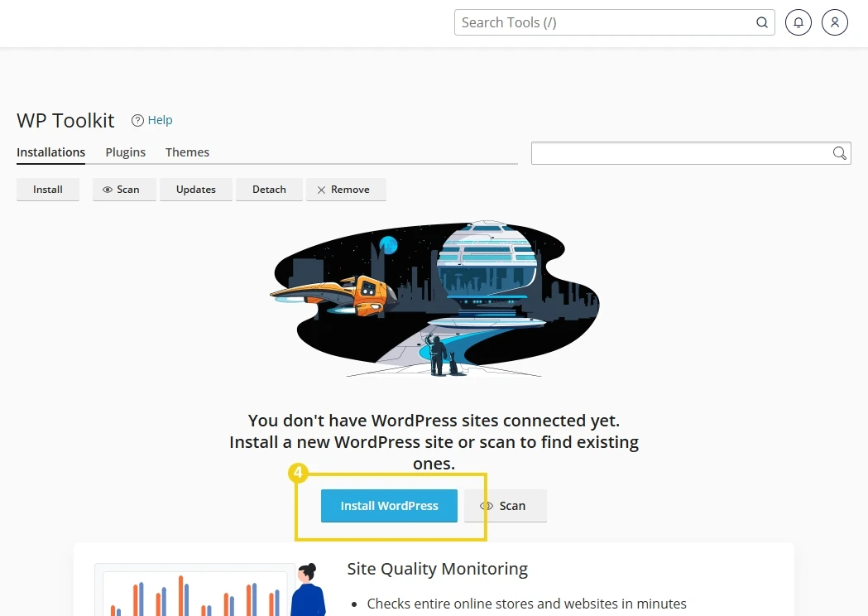
Task: Click the futuristic city spaceship illustration
Action: 434,300
